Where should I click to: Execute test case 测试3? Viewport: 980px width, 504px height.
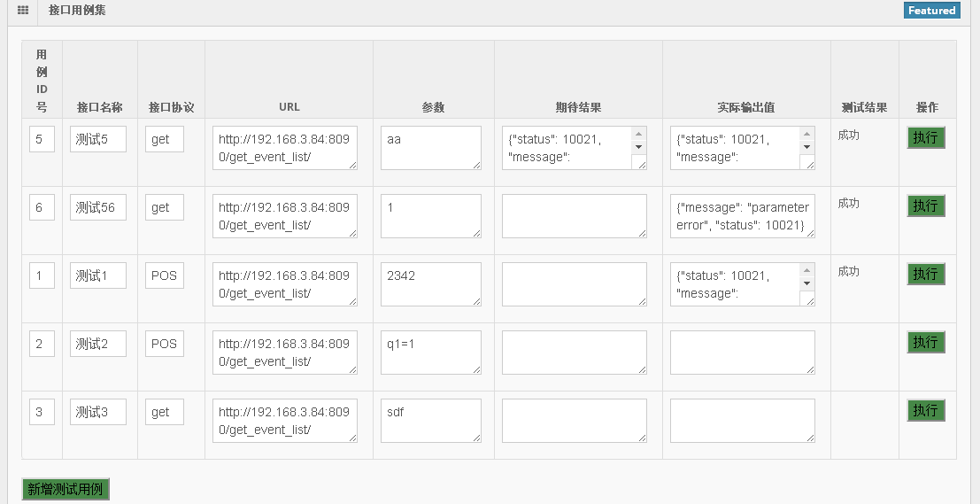pyautogui.click(x=926, y=410)
